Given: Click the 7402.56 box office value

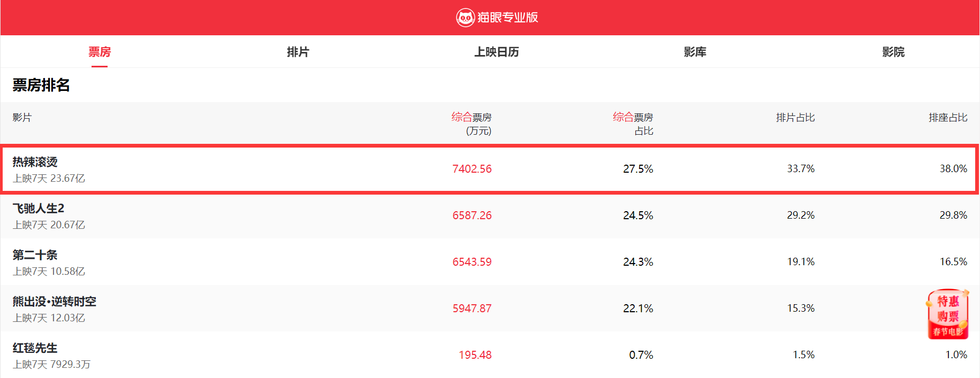Looking at the screenshot, I should pos(472,169).
